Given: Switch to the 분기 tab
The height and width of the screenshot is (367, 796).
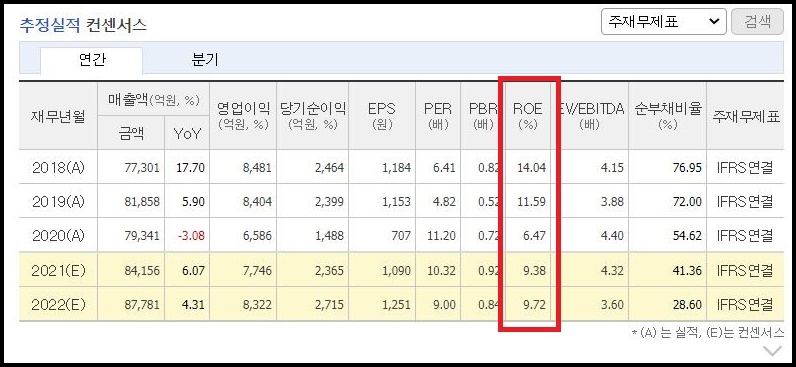Looking at the screenshot, I should pos(205,60).
